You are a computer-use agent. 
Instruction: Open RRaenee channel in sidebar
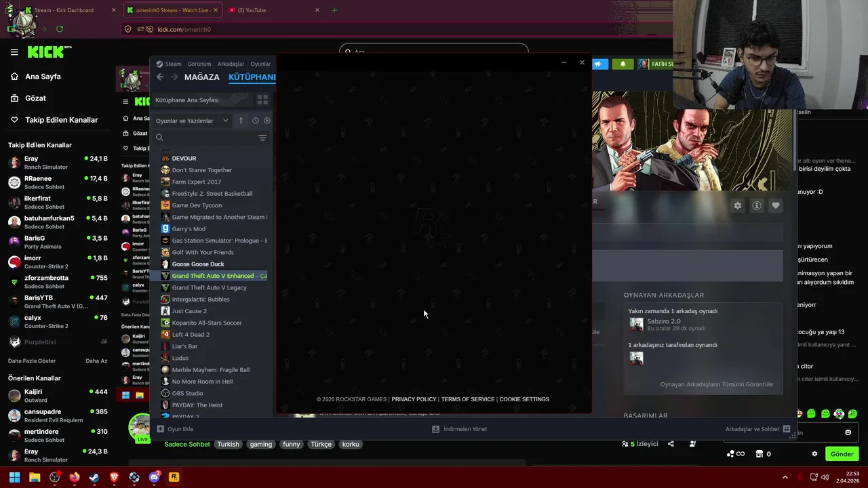click(58, 182)
